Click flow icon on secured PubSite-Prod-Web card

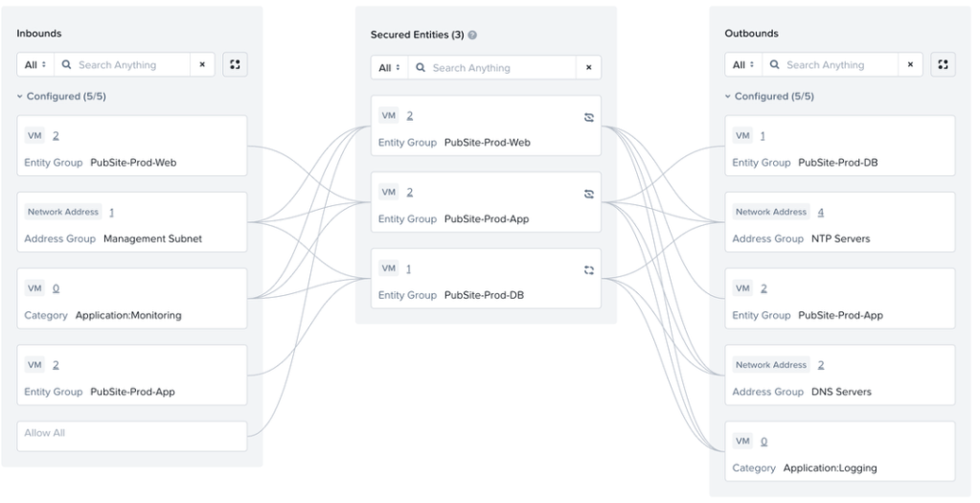(x=589, y=116)
